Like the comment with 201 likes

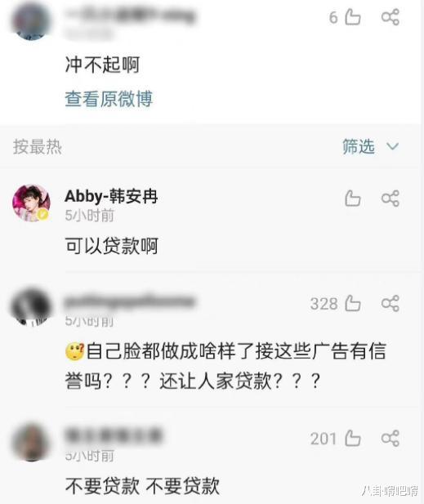(x=353, y=438)
